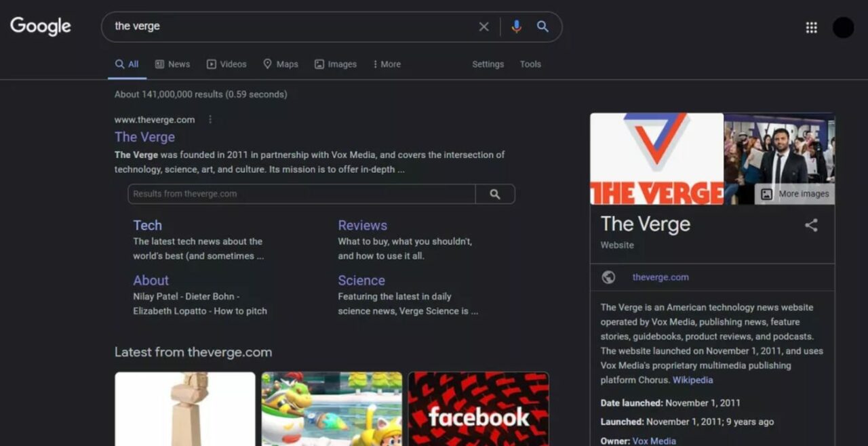Click the Results from theverge.com field
This screenshot has width=868, height=446.
pos(301,194)
